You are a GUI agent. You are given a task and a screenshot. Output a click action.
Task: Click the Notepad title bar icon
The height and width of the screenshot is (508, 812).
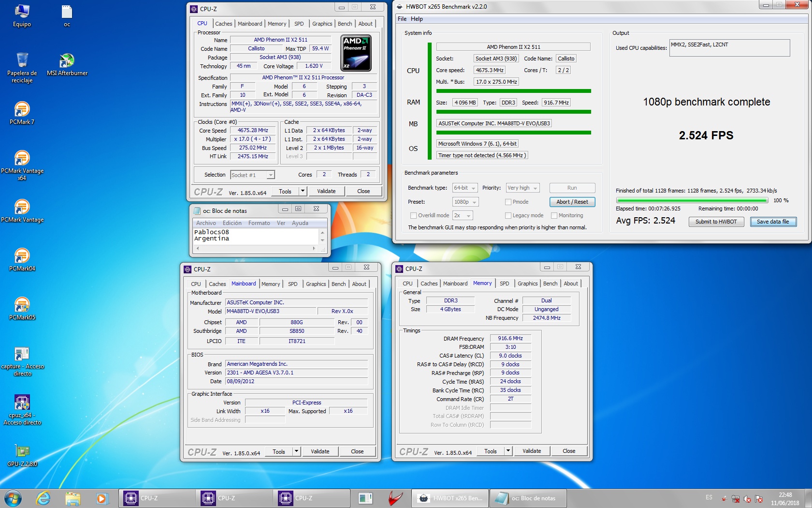[x=197, y=211]
